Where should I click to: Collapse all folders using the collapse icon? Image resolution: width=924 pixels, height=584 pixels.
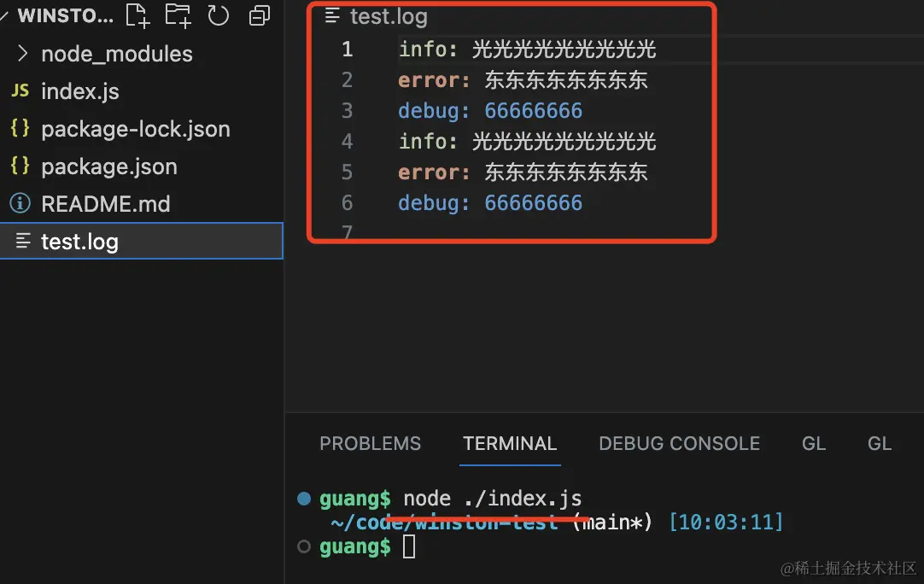click(x=260, y=16)
